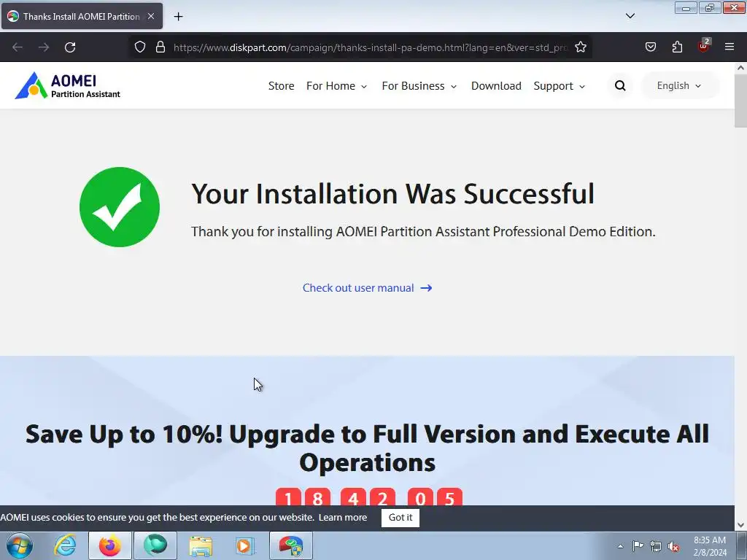Click the scrollbar up arrow
The width and height of the screenshot is (747, 560).
(x=740, y=68)
